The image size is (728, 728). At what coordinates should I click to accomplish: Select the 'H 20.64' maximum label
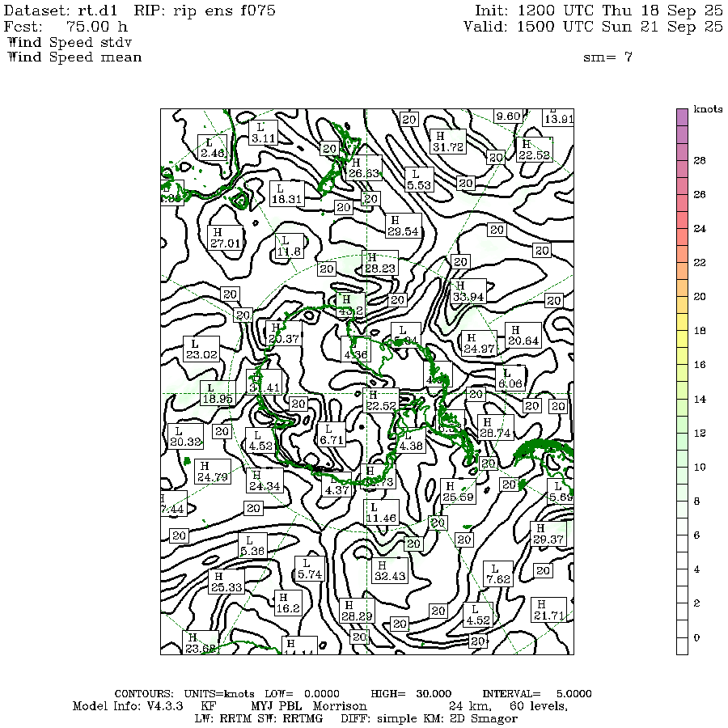point(523,335)
